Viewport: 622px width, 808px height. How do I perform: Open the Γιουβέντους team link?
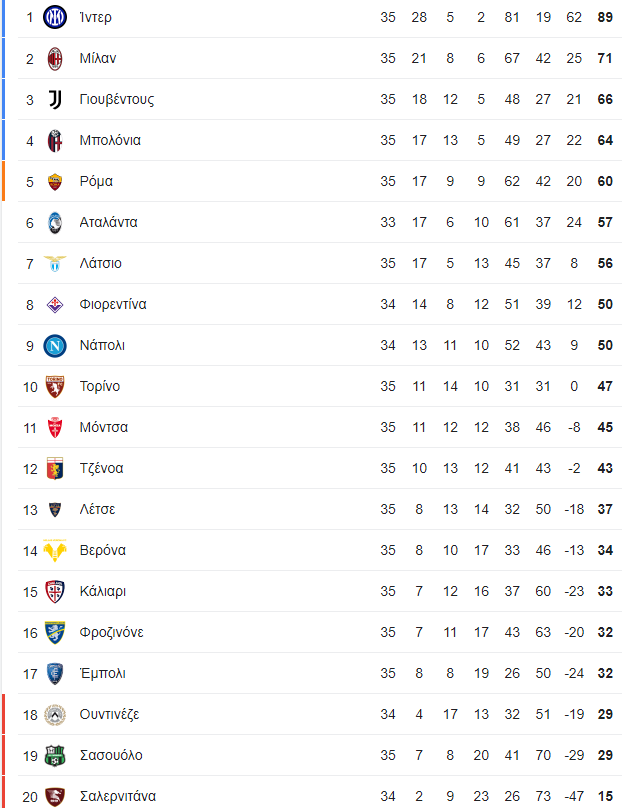[x=116, y=99]
